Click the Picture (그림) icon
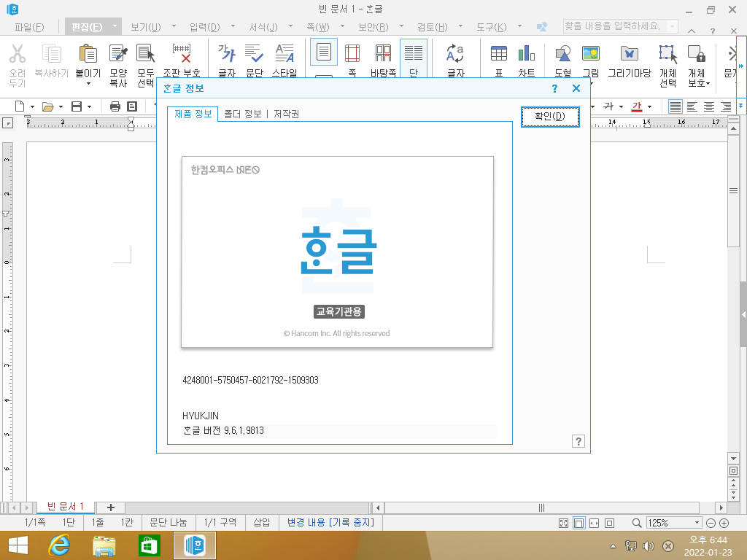The image size is (747, 560). tap(591, 53)
